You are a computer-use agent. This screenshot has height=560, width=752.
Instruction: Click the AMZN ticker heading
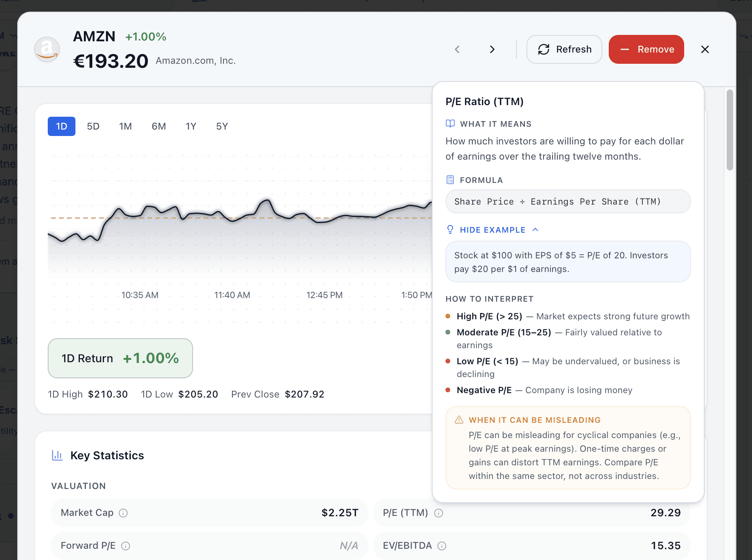click(x=94, y=37)
